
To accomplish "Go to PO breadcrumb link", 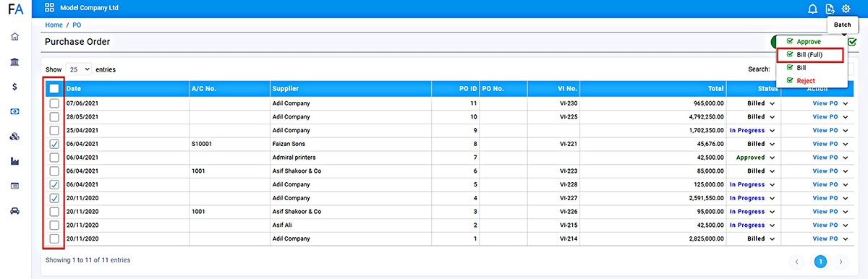I will point(77,25).
